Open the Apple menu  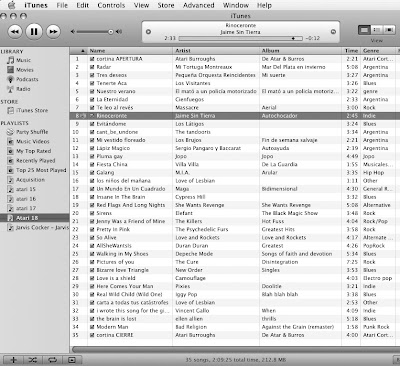pyautogui.click(x=12, y=5)
